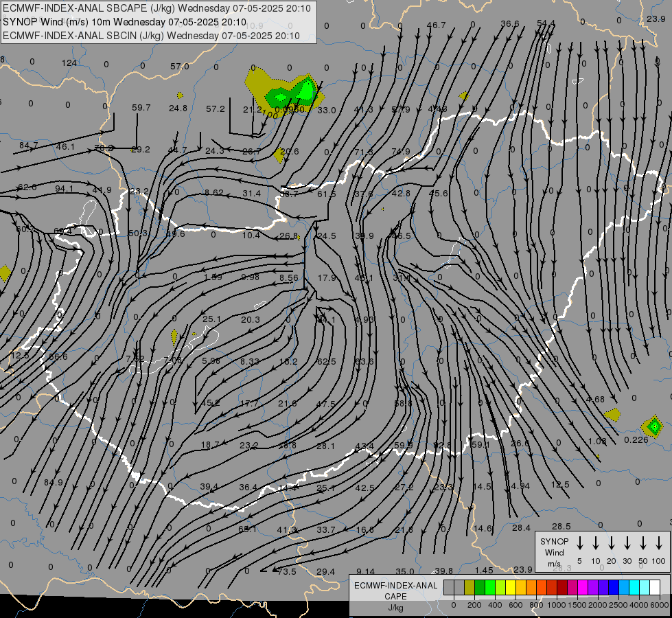Viewport: 672px width, 618px height.
Task: Click the '59.7' value on the map
Action: 141,107
